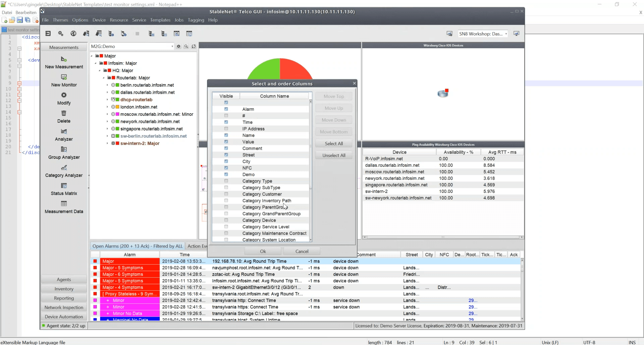Open the New Monitor tool
The height and width of the screenshot is (345, 644).
point(64,77)
